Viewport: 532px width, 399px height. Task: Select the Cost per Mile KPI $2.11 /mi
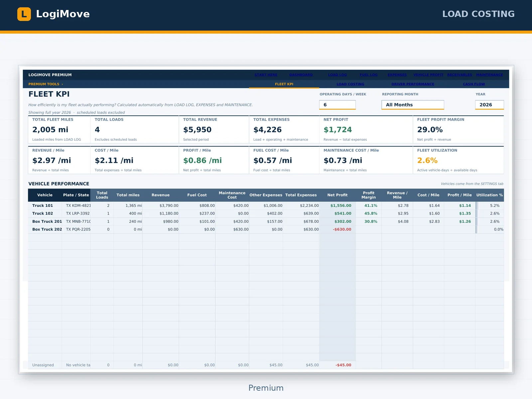pyautogui.click(x=114, y=161)
